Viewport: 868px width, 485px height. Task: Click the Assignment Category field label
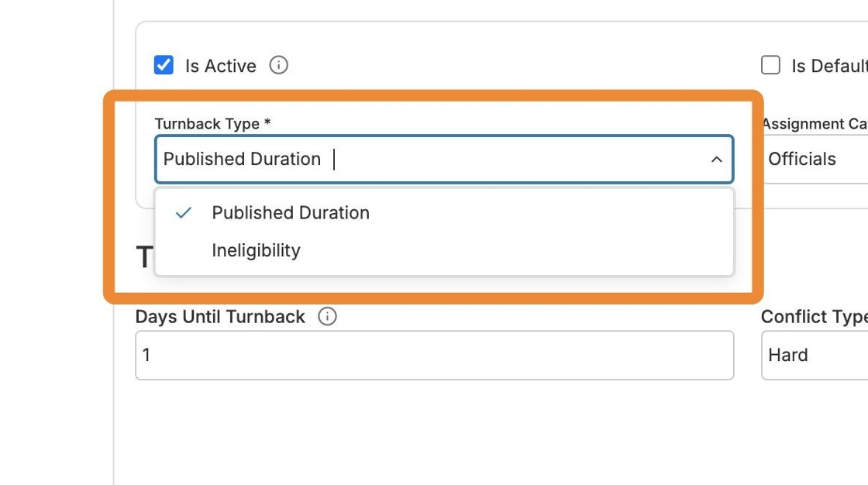point(814,124)
